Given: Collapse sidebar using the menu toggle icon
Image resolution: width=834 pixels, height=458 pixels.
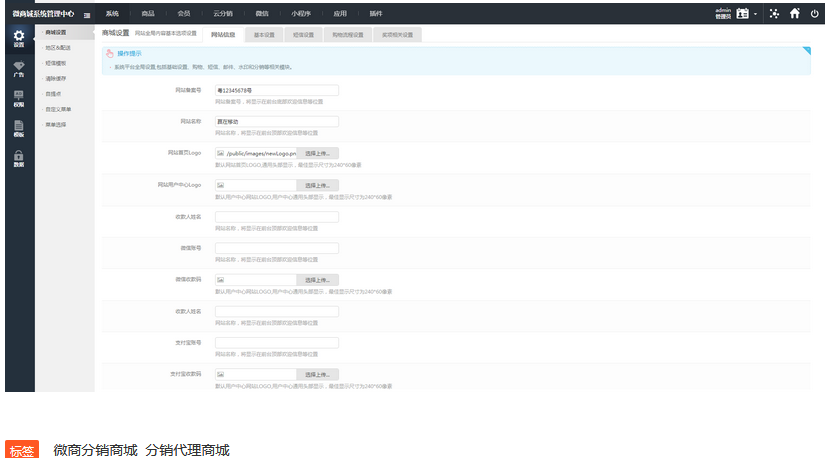Looking at the screenshot, I should pyautogui.click(x=87, y=14).
